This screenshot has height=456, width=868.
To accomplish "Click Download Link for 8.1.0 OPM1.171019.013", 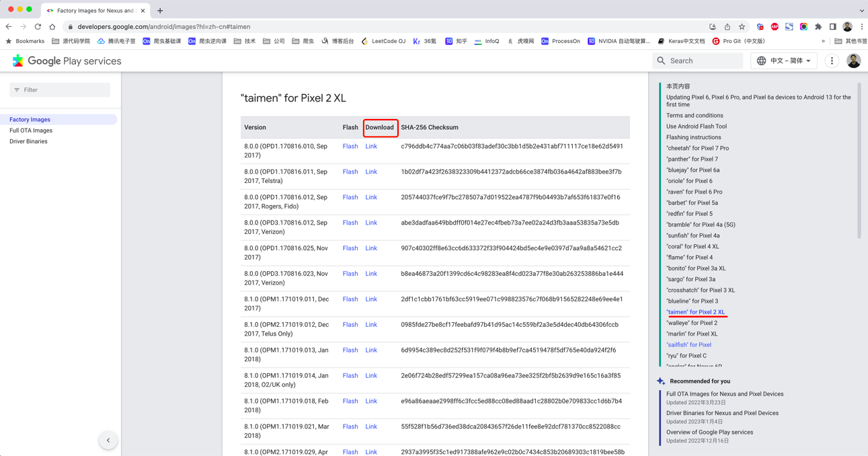I will click(x=371, y=350).
